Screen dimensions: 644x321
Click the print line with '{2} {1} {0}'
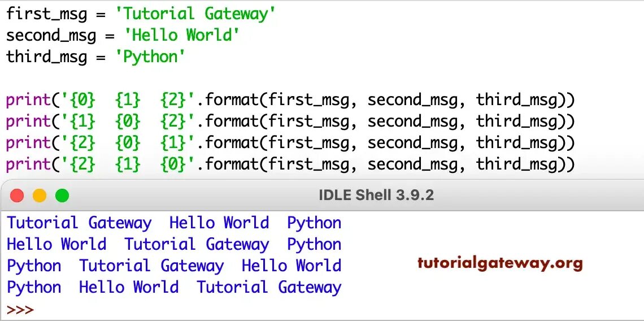290,165
